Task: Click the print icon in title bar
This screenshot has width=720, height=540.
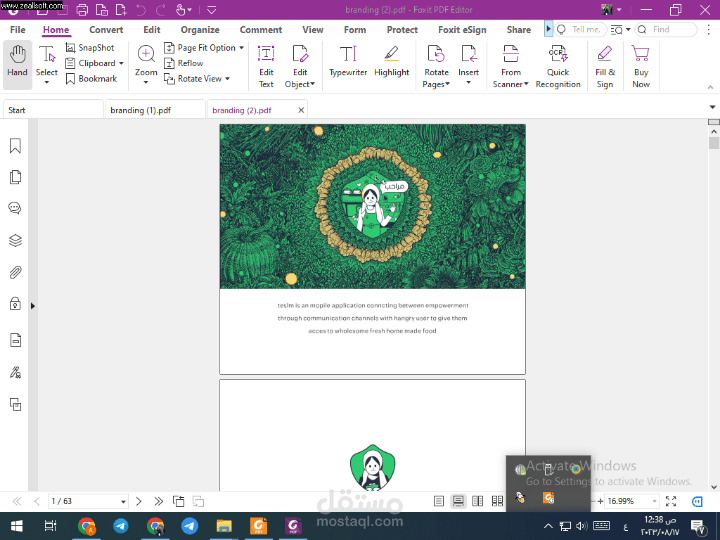Action: pyautogui.click(x=82, y=10)
